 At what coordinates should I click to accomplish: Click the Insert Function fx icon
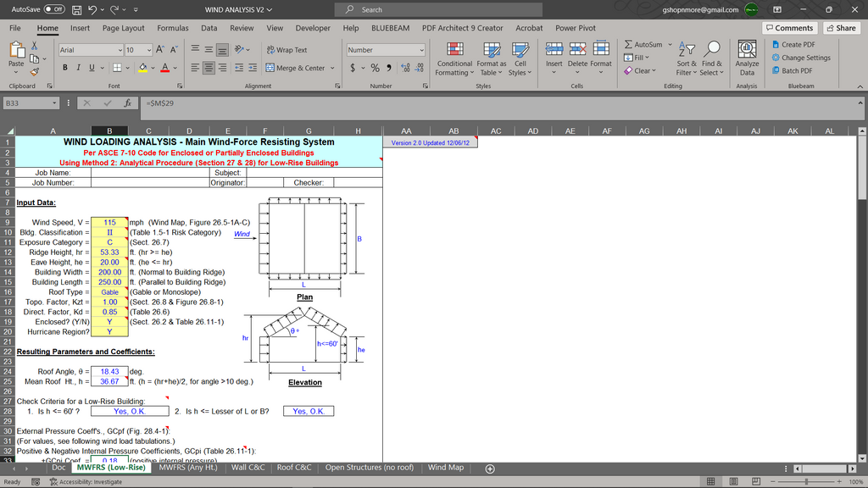tap(127, 103)
